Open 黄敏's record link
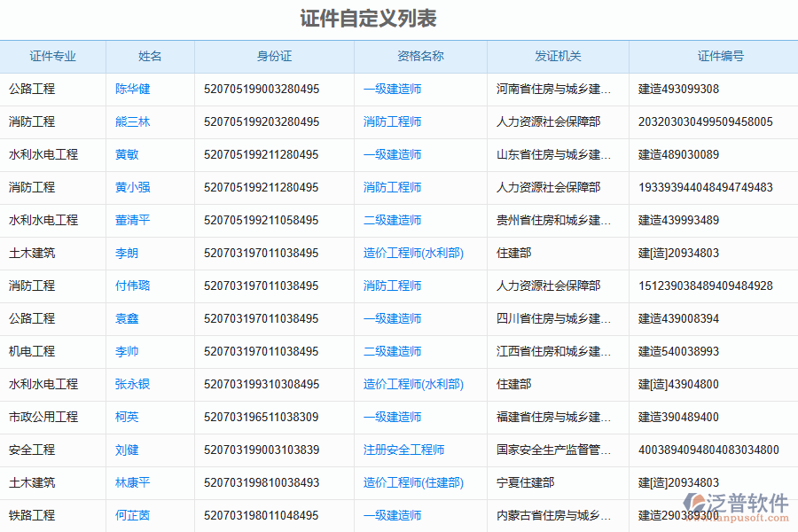This screenshot has height=532, width=798. click(x=128, y=154)
